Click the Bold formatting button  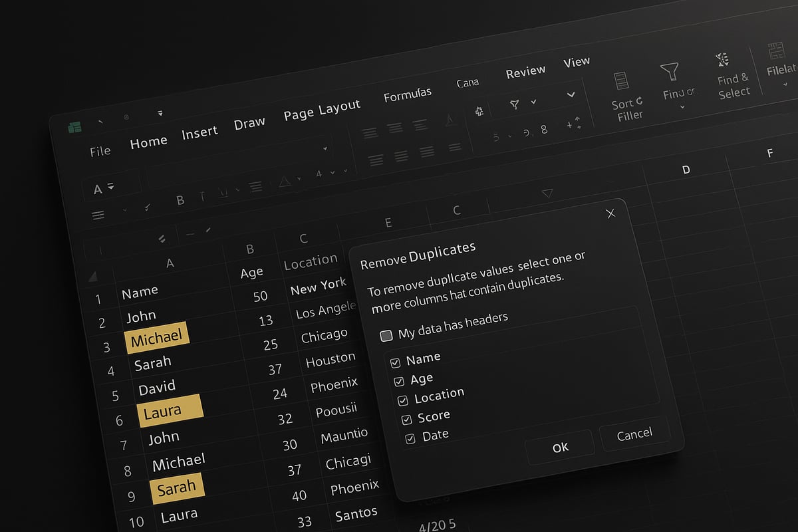(x=180, y=199)
